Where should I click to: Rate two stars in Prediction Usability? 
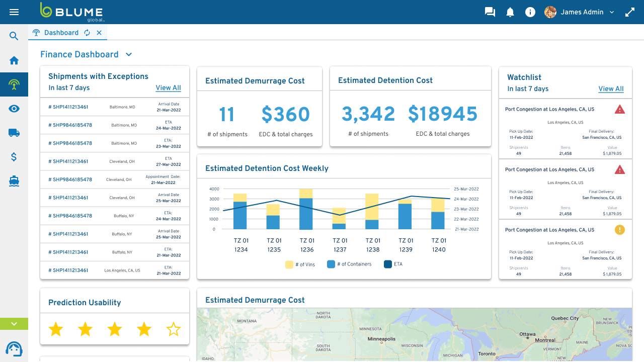[x=86, y=329]
